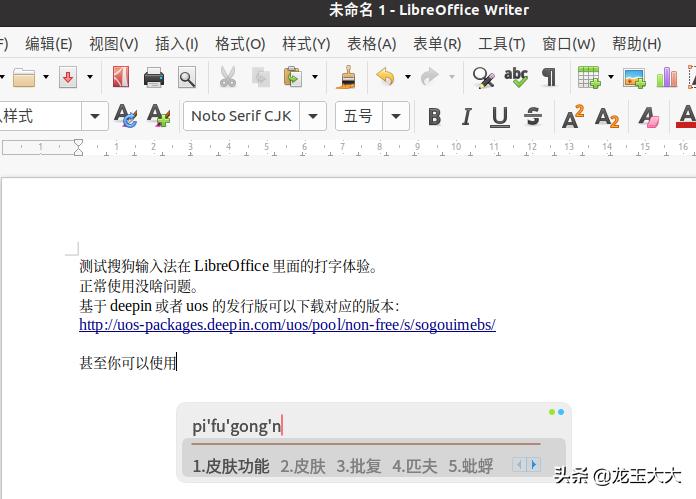Select candidate 4.匹夫
Viewport: 696px width, 499px height.
(x=415, y=466)
